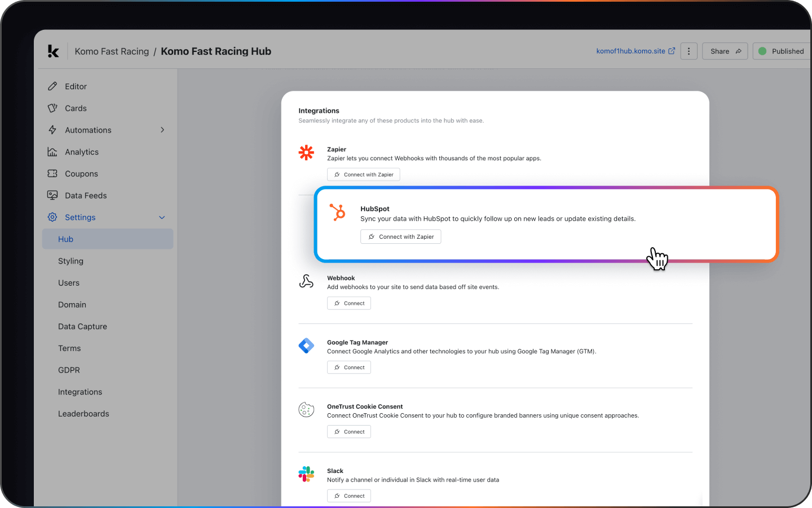812x508 pixels.
Task: Click the Share button
Action: [x=725, y=51]
